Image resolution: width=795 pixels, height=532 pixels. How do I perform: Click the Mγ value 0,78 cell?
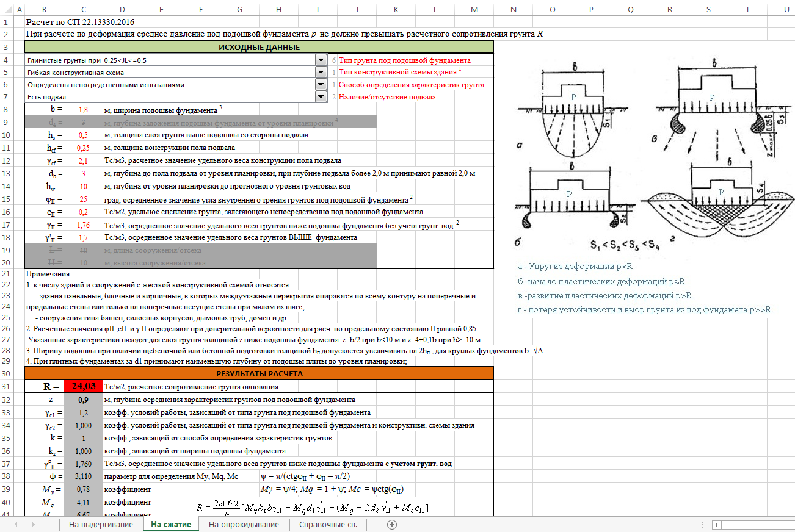point(83,489)
